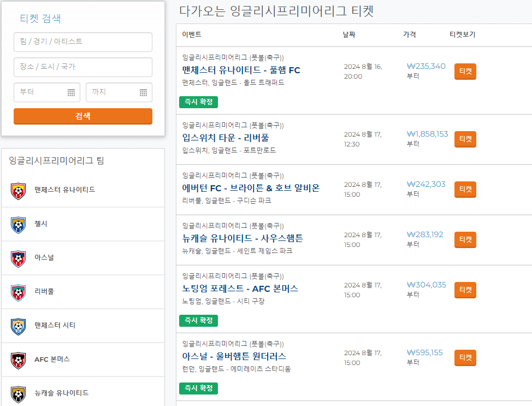The image size is (532, 406).
Task: Click the ₩242,303 price
Action: click(x=426, y=184)
